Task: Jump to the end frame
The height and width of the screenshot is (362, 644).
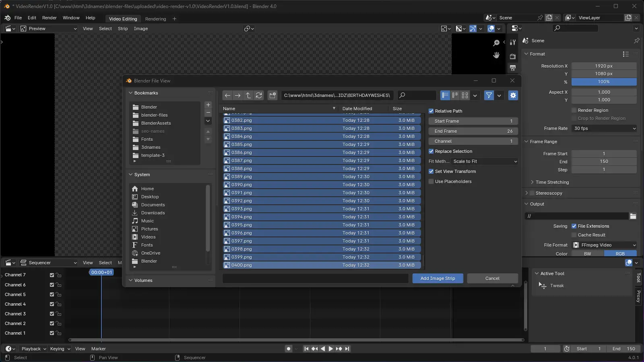Action: click(x=347, y=349)
